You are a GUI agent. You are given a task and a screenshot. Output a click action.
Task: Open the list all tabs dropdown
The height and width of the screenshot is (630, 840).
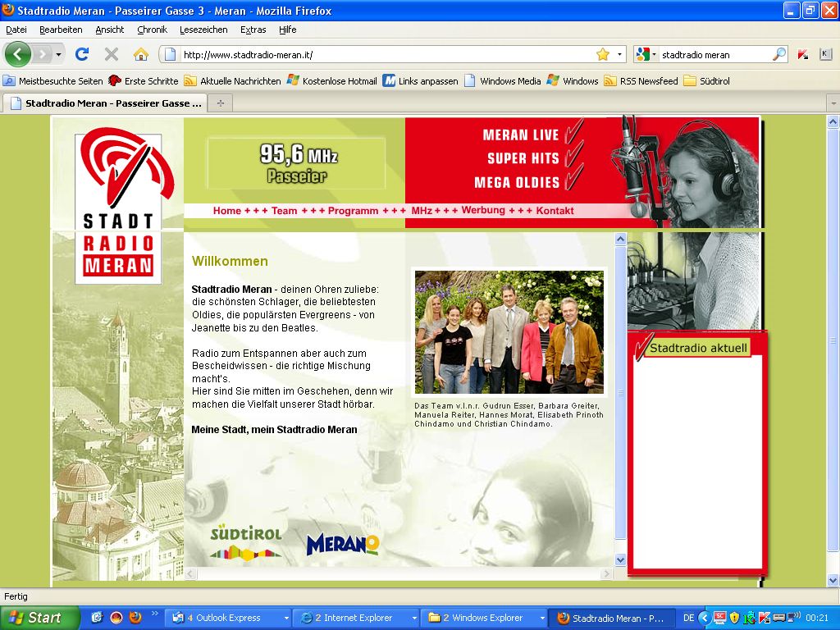pyautogui.click(x=833, y=103)
